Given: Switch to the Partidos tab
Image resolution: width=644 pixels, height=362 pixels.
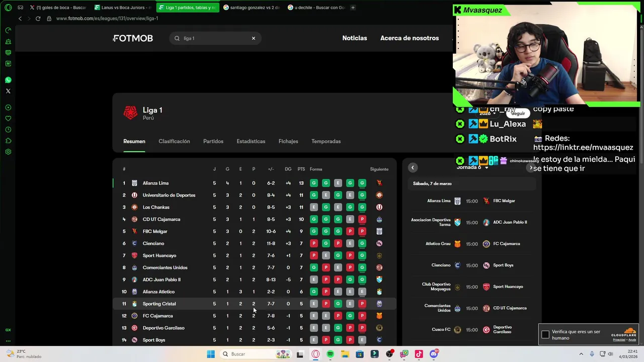Looking at the screenshot, I should click(213, 141).
